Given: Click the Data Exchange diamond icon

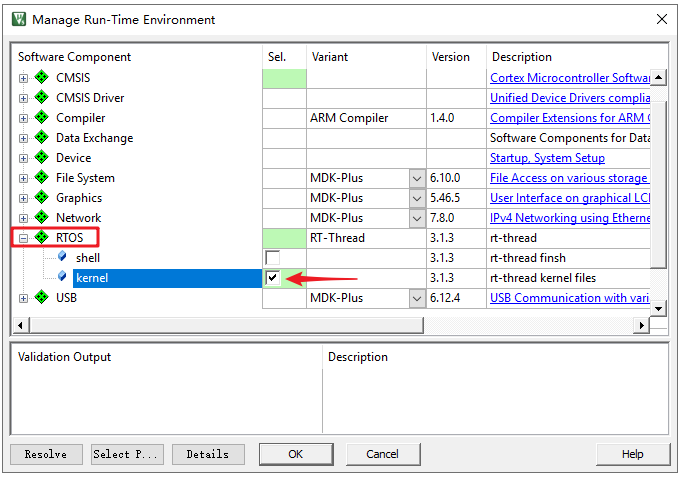Looking at the screenshot, I should 42,137.
